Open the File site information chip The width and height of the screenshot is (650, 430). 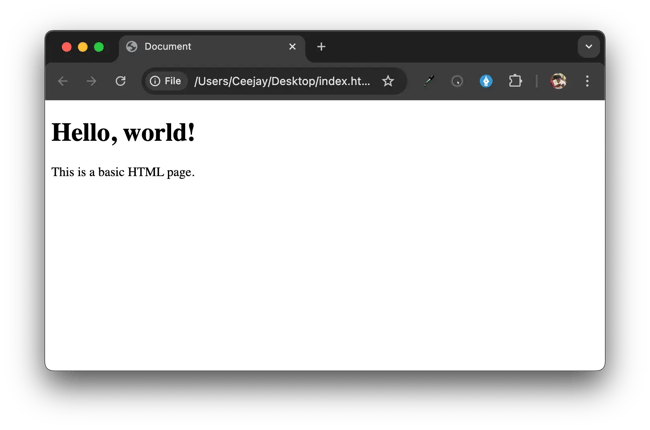[x=165, y=81]
